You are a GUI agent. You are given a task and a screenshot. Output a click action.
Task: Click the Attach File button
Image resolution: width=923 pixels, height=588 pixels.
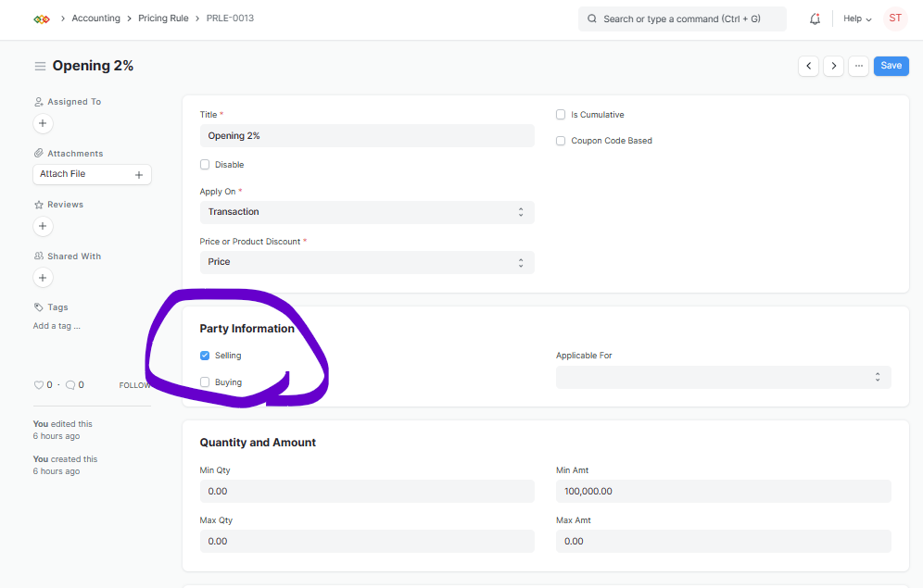[92, 175]
